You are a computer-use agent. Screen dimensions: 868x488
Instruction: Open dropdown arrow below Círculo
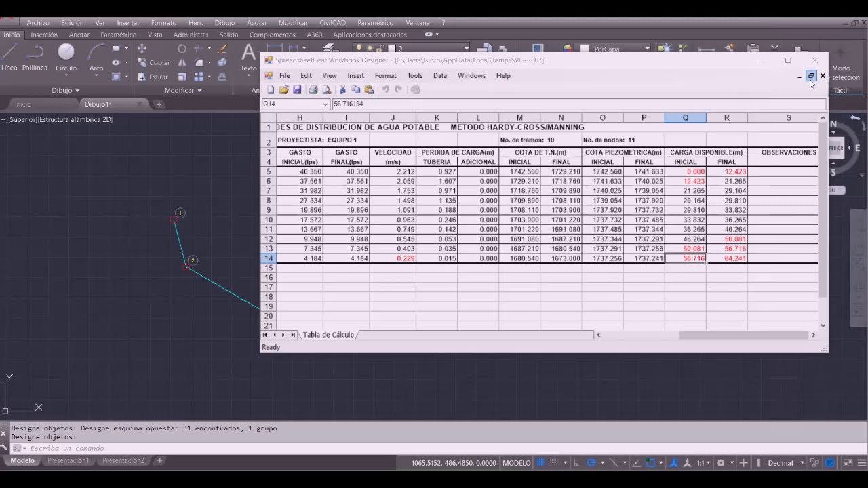[66, 75]
